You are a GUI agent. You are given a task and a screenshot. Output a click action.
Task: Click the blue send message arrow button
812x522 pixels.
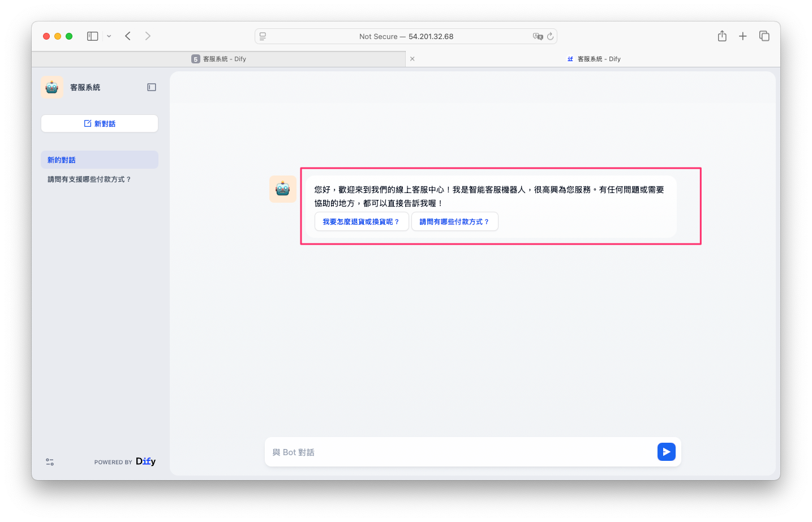666,452
